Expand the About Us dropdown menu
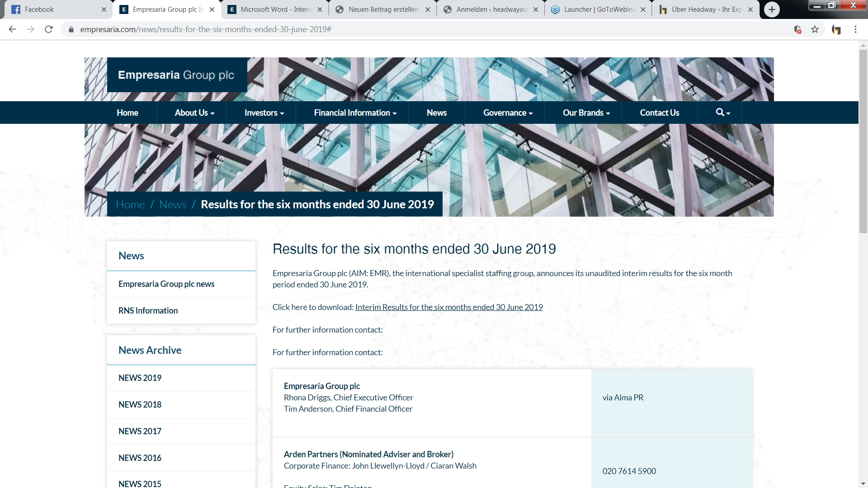Image resolution: width=868 pixels, height=488 pixels. tap(194, 113)
